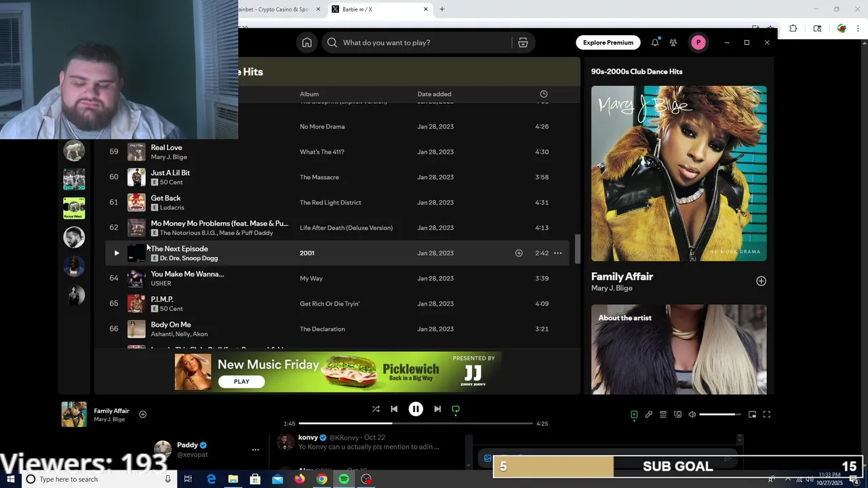
Task: Toggle the Now Playing view panel
Action: [634, 414]
